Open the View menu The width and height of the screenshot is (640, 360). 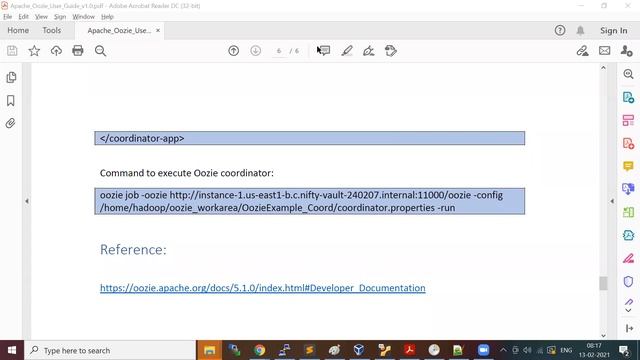tap(41, 17)
